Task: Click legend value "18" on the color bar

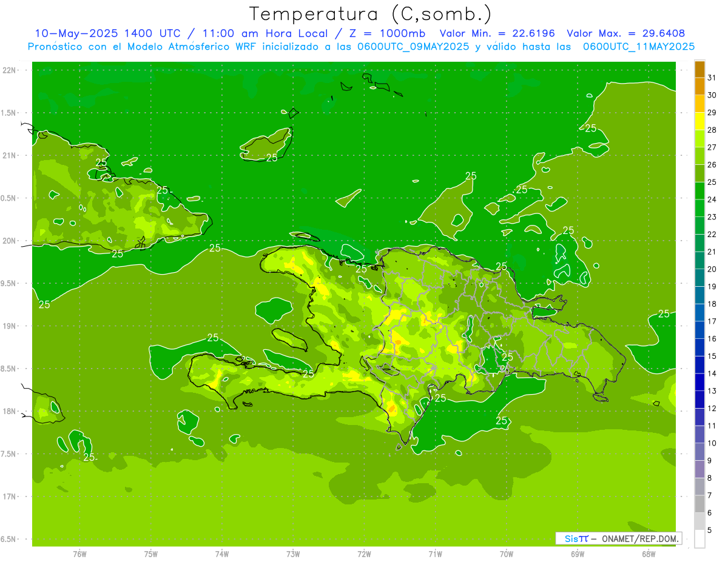Action: tap(712, 304)
